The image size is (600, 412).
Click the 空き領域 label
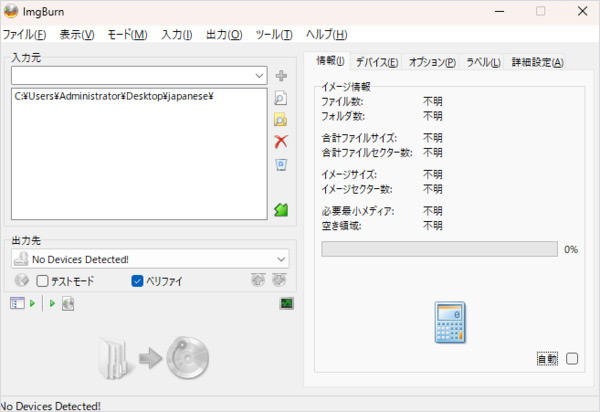pyautogui.click(x=341, y=226)
